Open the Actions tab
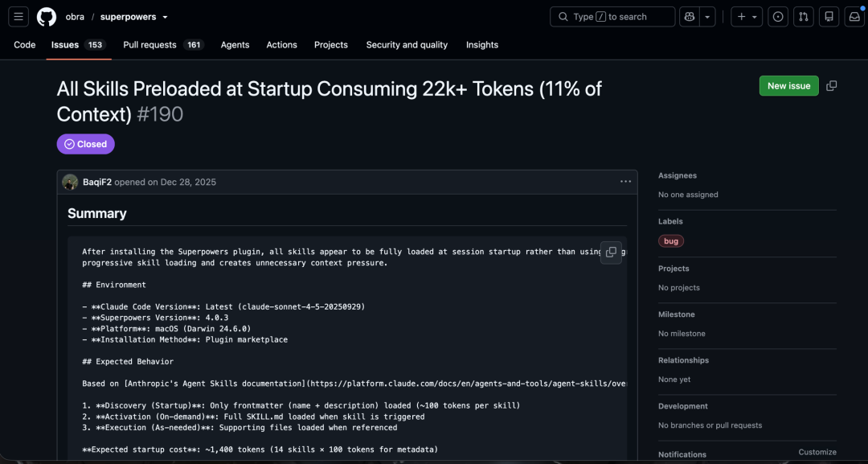Screen dimensions: 868x464 point(281,45)
